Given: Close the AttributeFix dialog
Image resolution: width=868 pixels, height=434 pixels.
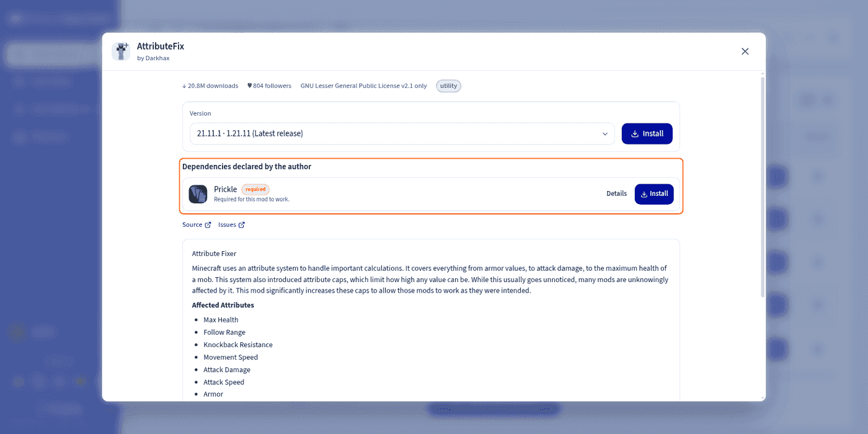Looking at the screenshot, I should 745,51.
